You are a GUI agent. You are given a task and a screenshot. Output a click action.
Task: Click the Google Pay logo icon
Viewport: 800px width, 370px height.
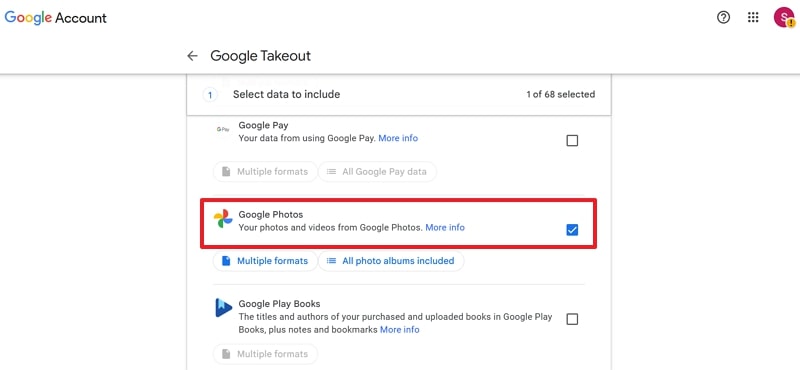[223, 130]
